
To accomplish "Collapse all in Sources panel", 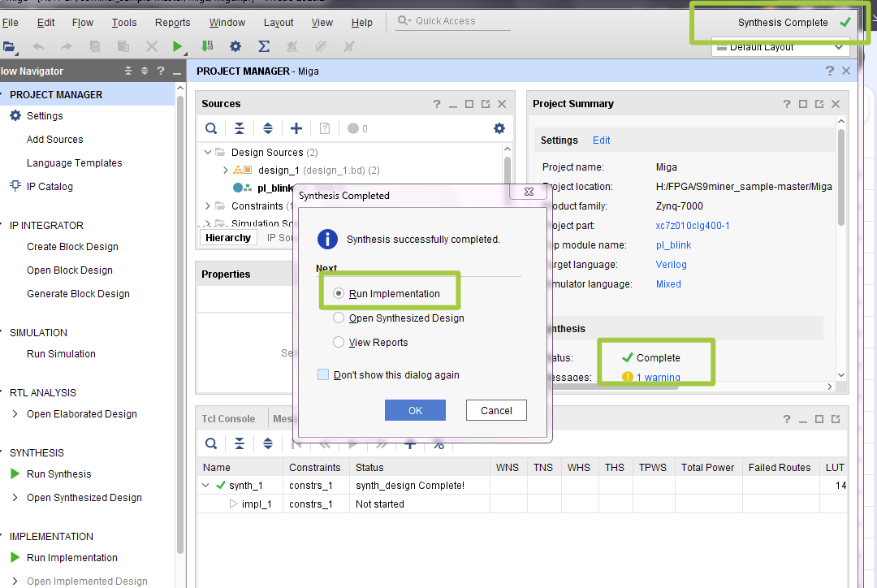I will point(240,128).
